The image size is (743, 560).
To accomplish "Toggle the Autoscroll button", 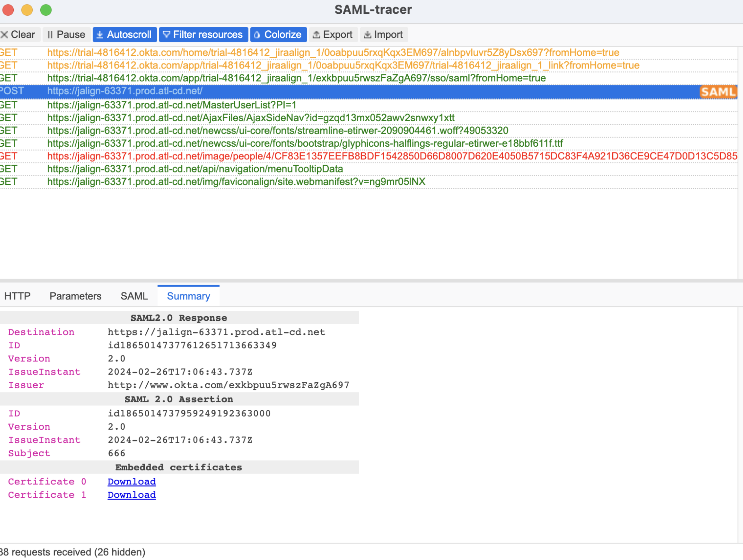I will pos(124,35).
